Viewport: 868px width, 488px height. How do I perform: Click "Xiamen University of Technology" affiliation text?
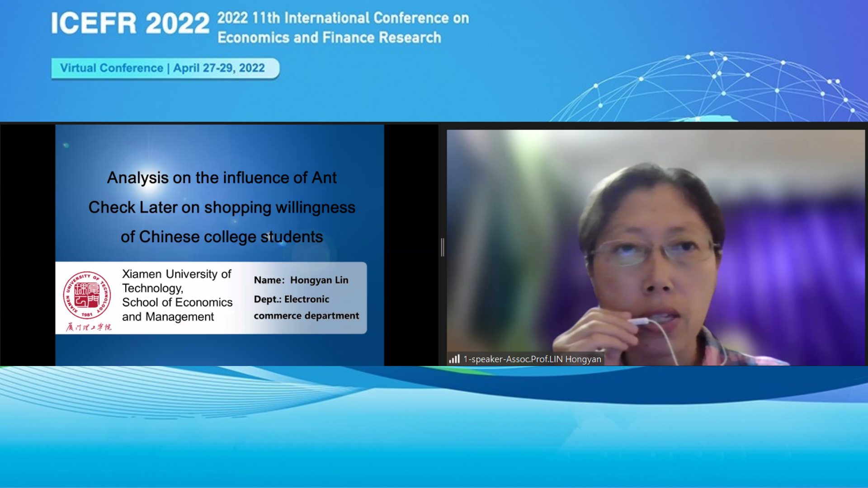[177, 281]
